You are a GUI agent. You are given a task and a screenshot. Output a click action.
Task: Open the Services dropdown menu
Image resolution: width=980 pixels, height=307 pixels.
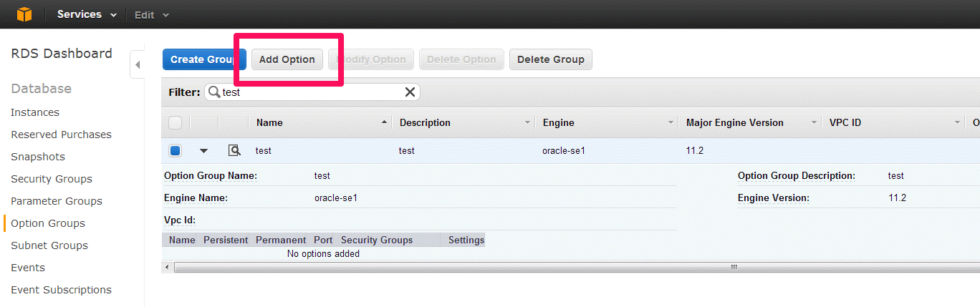[87, 14]
